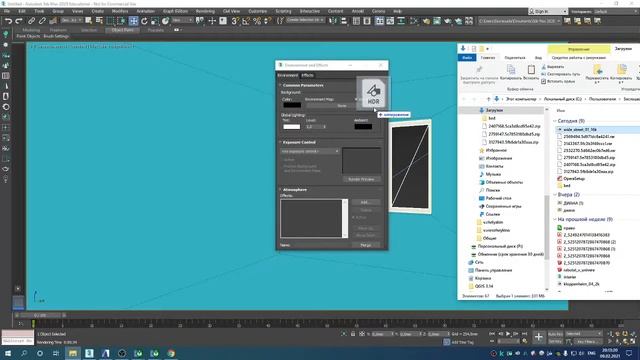640x360 pixels.
Task: Toggle the Active checkbox in Atmosphere
Action: click(353, 218)
